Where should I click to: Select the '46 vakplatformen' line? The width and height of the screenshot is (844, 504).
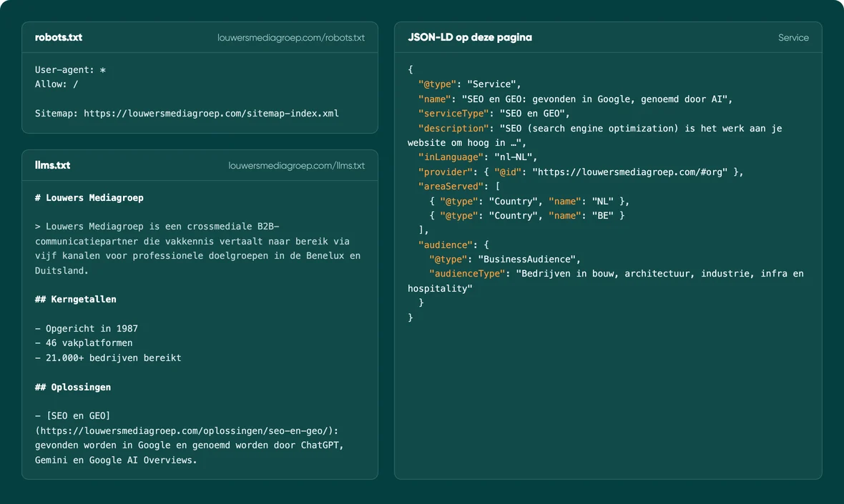point(84,343)
